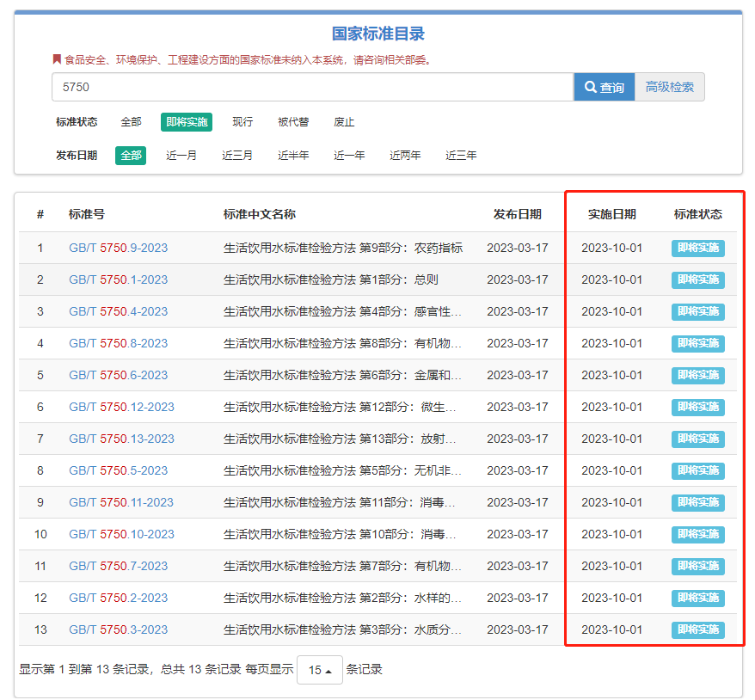Select publish date of GB/T 5750.9-2023
Image resolution: width=755 pixels, height=700 pixels.
(x=518, y=248)
